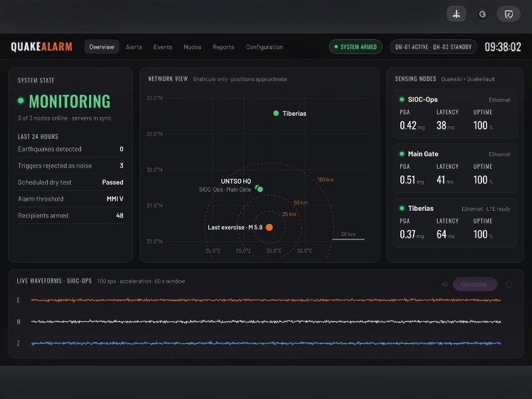
Task: Click the Recipients armed 48 value
Action: [120, 215]
